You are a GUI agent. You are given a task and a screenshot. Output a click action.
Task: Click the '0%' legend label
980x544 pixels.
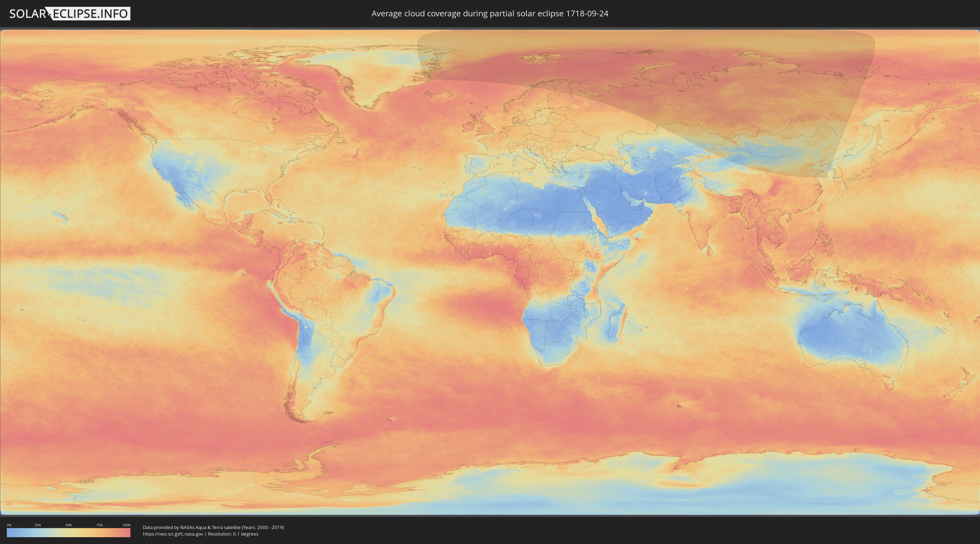click(x=9, y=525)
